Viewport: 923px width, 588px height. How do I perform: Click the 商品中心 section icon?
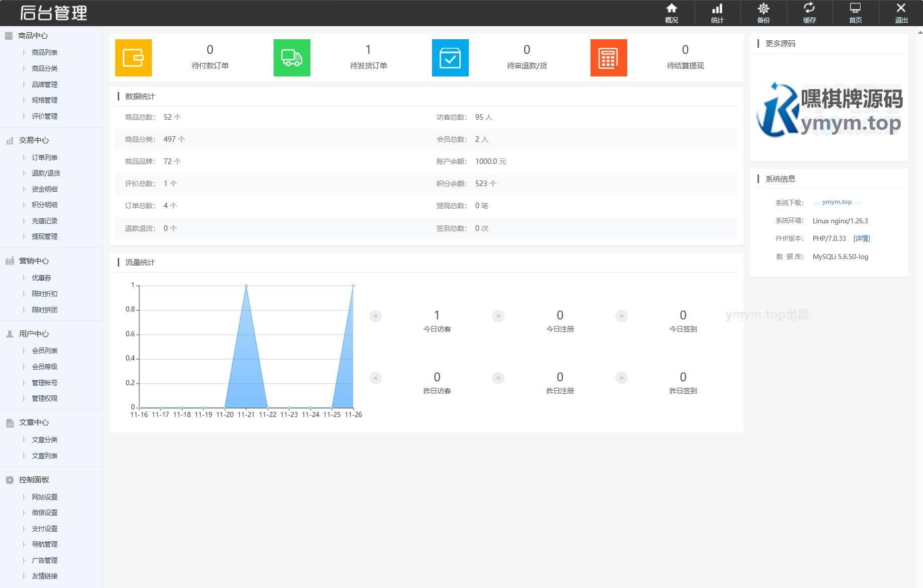(x=9, y=36)
